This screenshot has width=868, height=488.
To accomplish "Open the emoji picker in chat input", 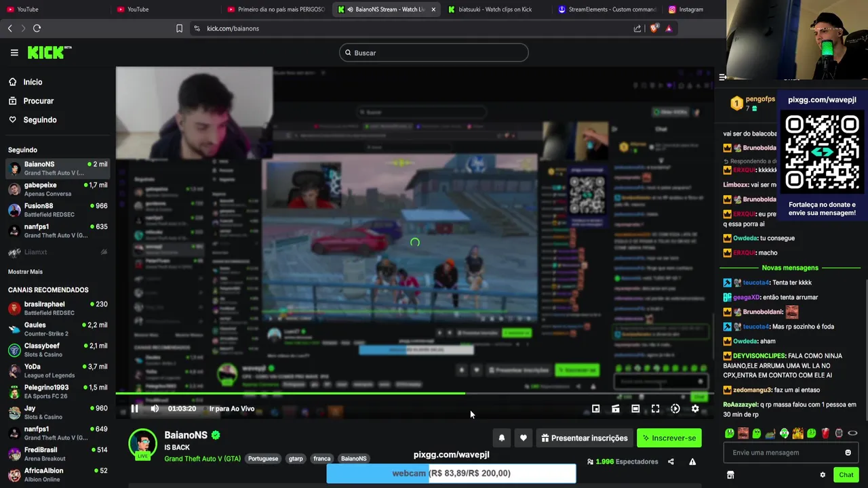I will (x=848, y=453).
